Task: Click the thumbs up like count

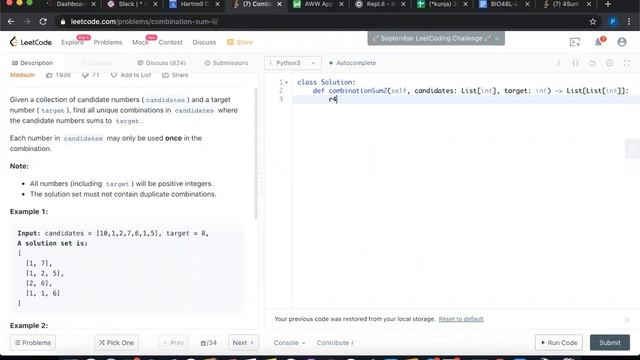Action: (x=58, y=75)
